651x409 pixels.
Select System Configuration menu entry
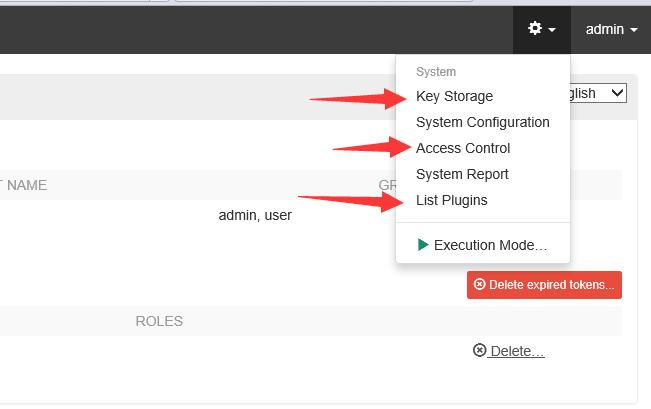point(482,122)
